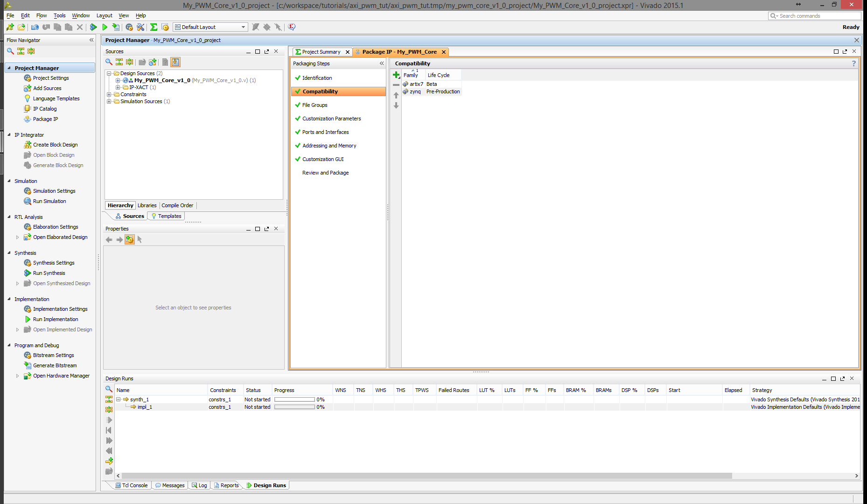
Task: Click the Generate Bitstream icon in Flow Navigator
Action: (28, 365)
